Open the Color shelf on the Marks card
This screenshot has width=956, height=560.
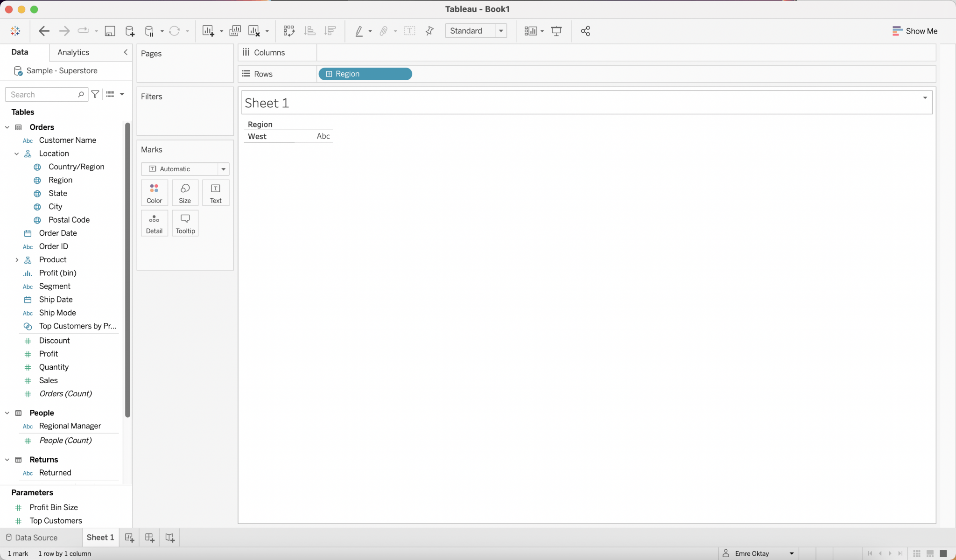(x=154, y=193)
